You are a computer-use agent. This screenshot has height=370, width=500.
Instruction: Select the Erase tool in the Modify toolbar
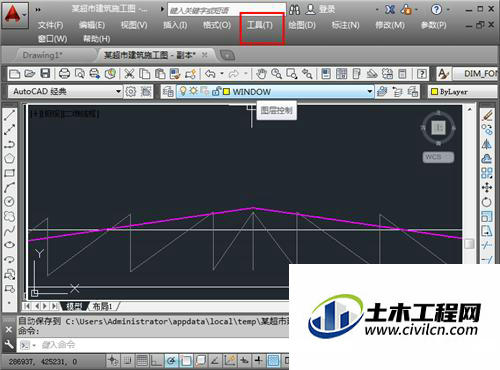[x=487, y=115]
